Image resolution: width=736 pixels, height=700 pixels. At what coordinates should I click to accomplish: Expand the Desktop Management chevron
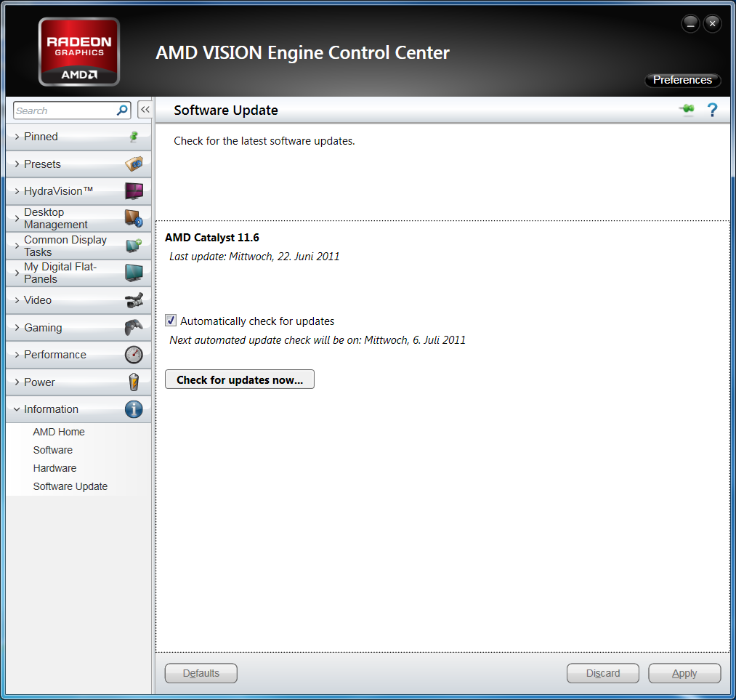click(17, 218)
